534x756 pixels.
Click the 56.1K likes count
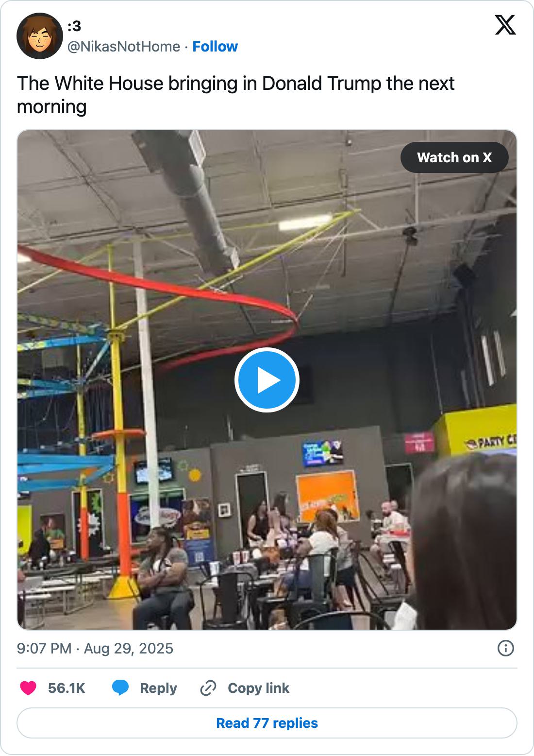(x=67, y=688)
